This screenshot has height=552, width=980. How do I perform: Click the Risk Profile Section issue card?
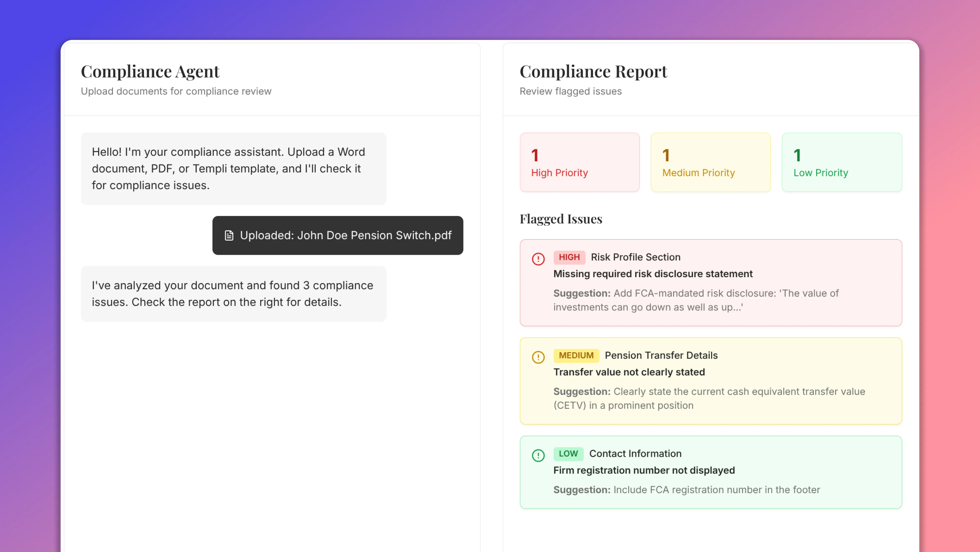[x=711, y=283]
